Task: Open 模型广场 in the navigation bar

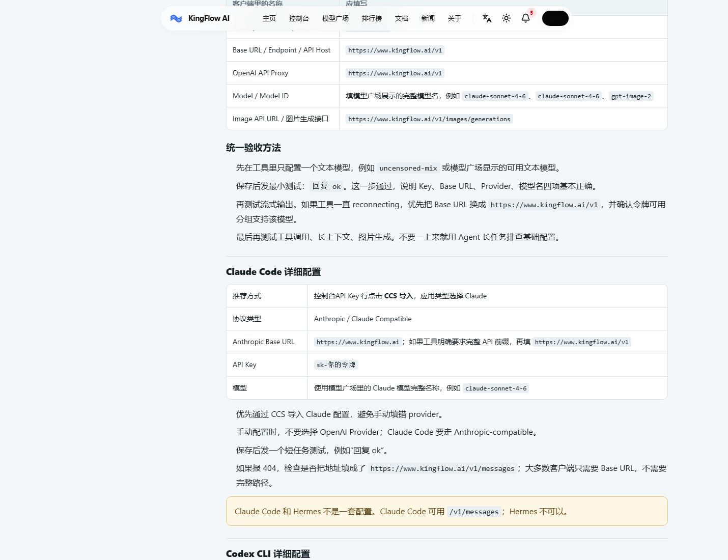Action: (x=335, y=18)
